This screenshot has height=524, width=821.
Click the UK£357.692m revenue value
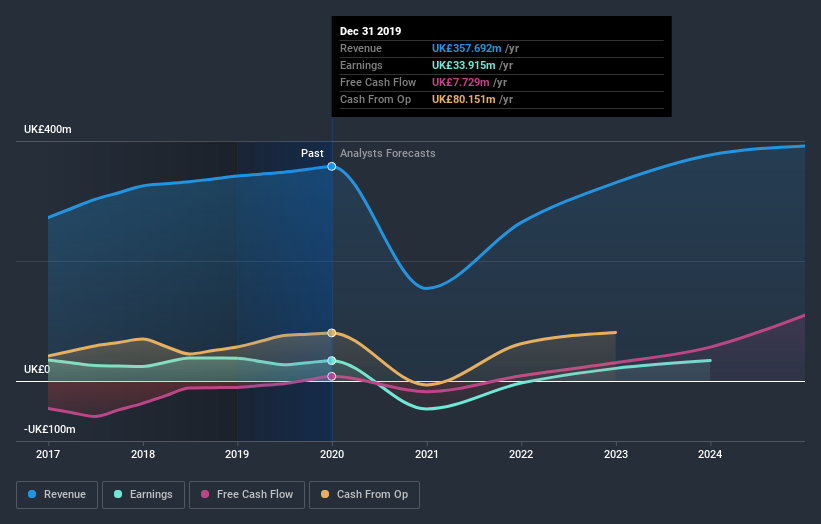click(x=467, y=49)
